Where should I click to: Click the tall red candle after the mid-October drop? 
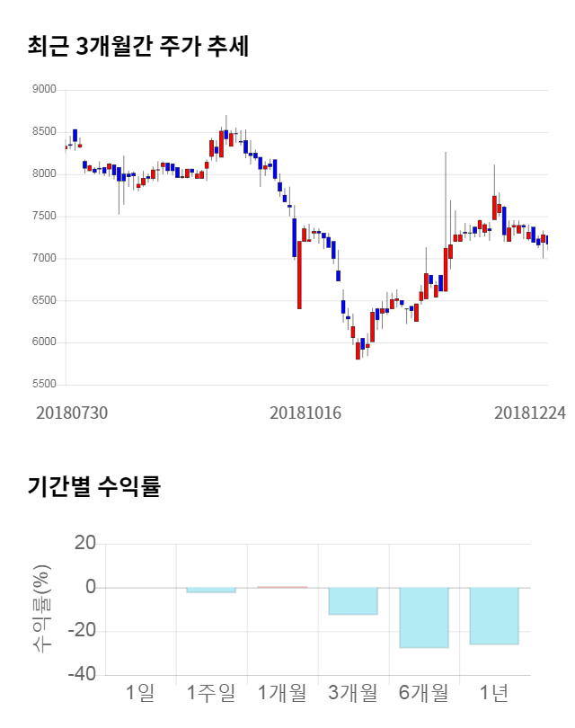pyautogui.click(x=299, y=275)
